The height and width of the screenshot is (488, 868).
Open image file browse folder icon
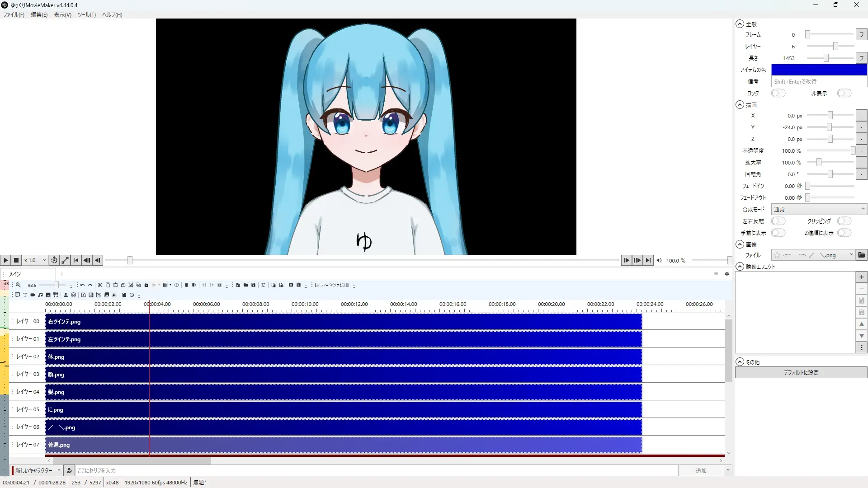862,255
